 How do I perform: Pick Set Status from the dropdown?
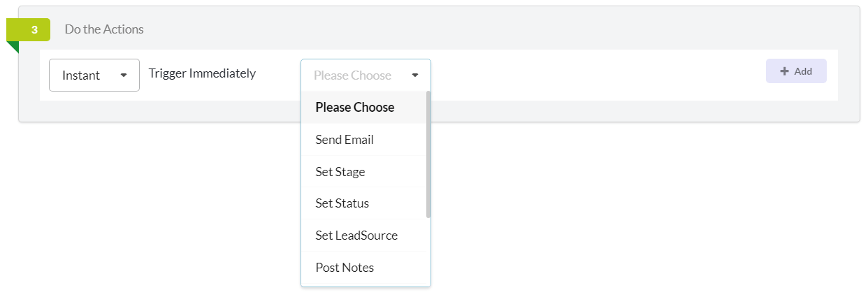tap(363, 204)
